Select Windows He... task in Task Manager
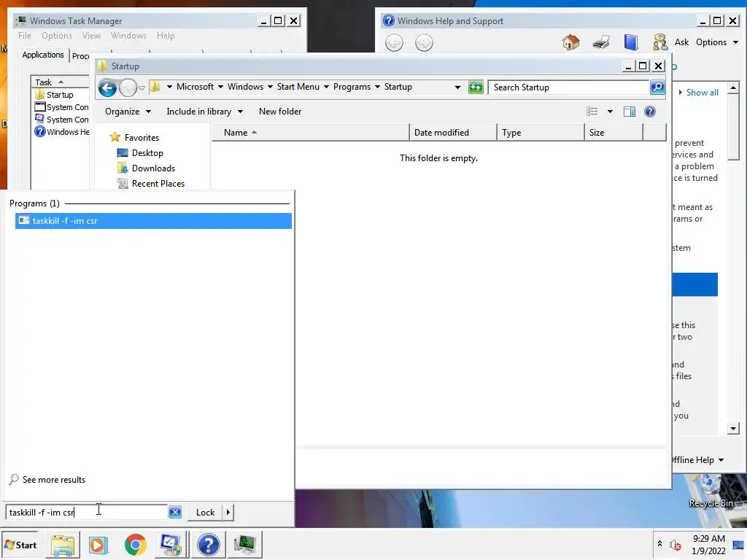 pos(61,132)
